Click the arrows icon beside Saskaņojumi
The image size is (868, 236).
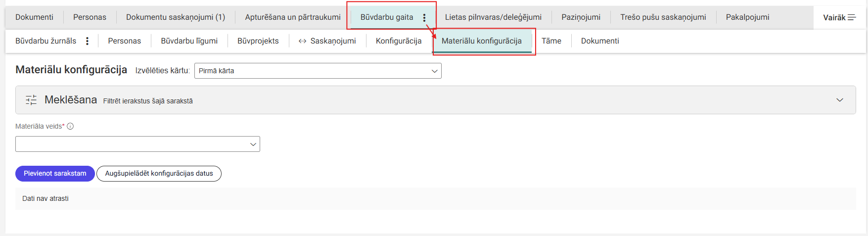(x=302, y=41)
